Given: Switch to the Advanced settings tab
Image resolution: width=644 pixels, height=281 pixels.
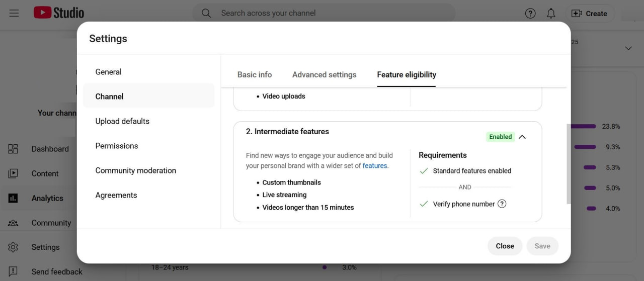Looking at the screenshot, I should [x=324, y=74].
